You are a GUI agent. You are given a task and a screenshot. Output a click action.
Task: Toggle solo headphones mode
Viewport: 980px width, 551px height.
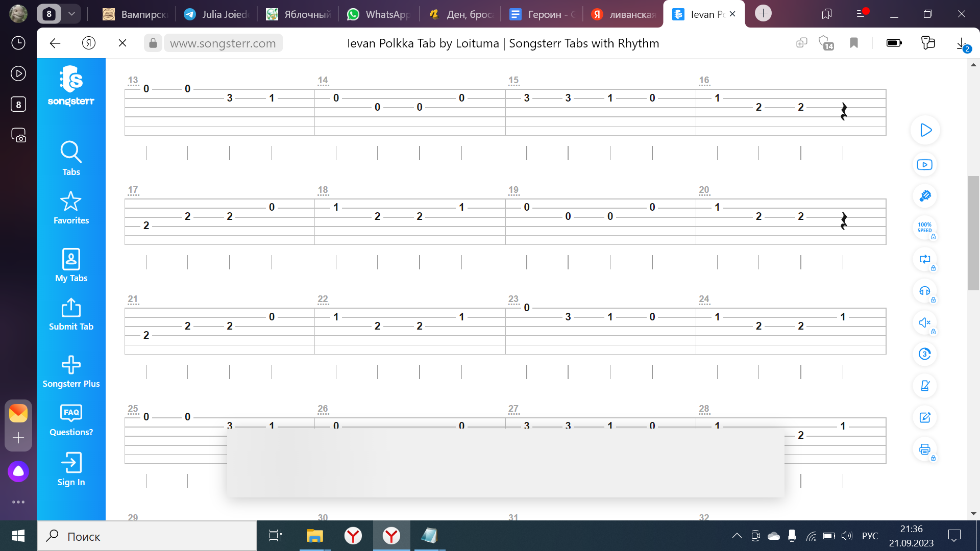pos(924,291)
